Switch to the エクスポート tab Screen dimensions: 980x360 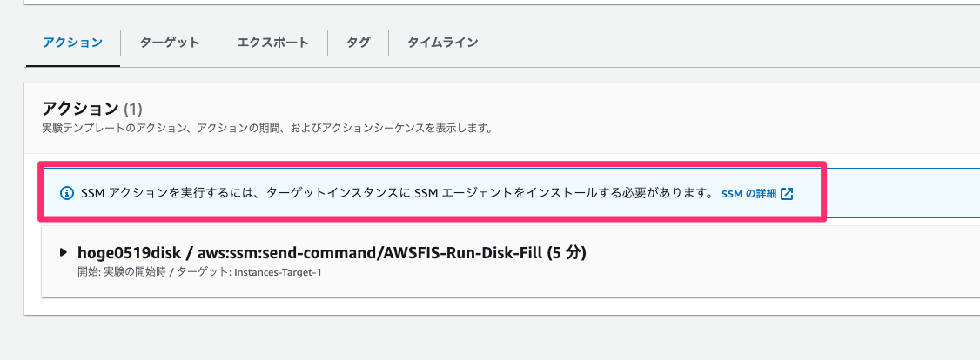272,43
